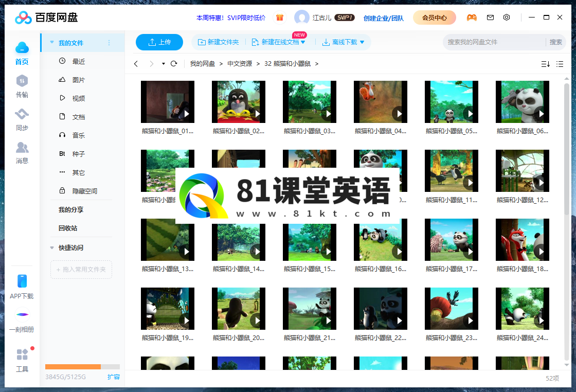Open the APP下载 phone icon
The height and width of the screenshot is (392, 576).
point(22,281)
